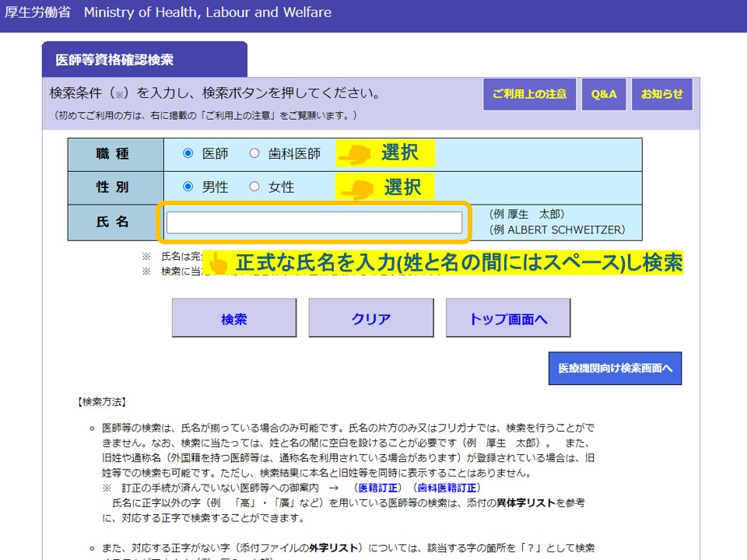Select the 医師 radio button

(x=188, y=153)
